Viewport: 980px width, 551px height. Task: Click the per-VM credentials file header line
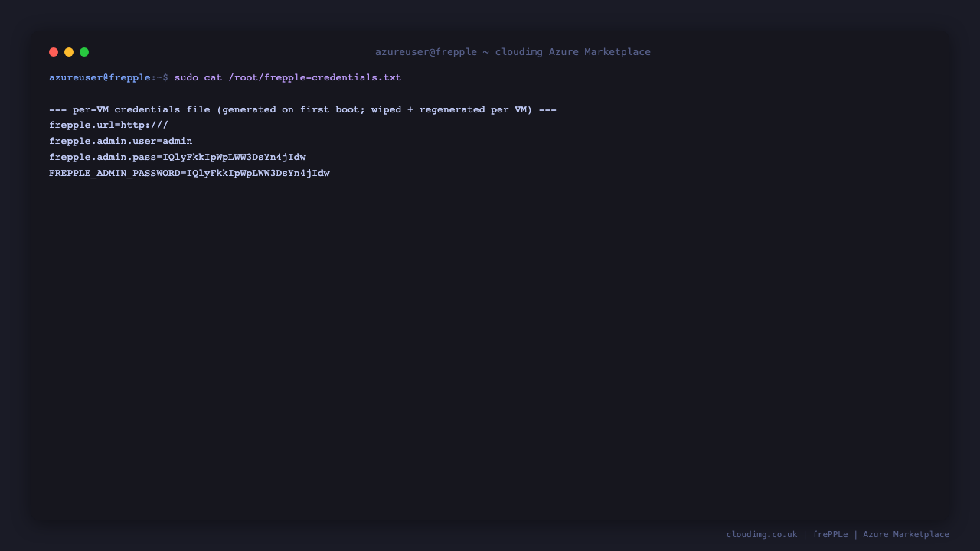(302, 110)
